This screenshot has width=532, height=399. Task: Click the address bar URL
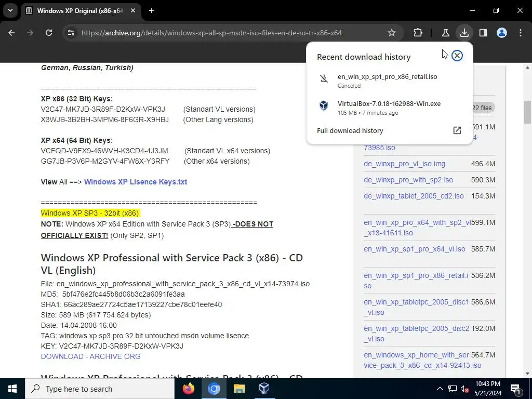(x=212, y=33)
